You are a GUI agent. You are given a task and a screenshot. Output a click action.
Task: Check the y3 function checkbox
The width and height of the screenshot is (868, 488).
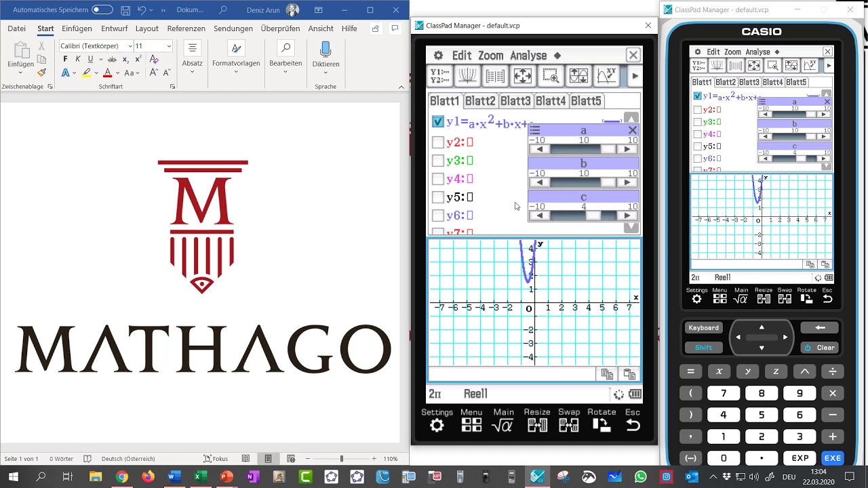coord(438,161)
